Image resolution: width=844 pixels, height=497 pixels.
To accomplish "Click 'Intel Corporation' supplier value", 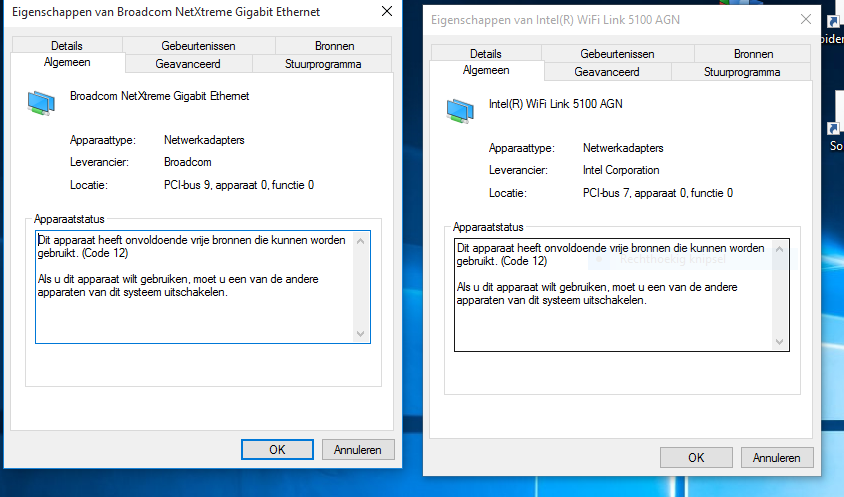I will coord(621,170).
